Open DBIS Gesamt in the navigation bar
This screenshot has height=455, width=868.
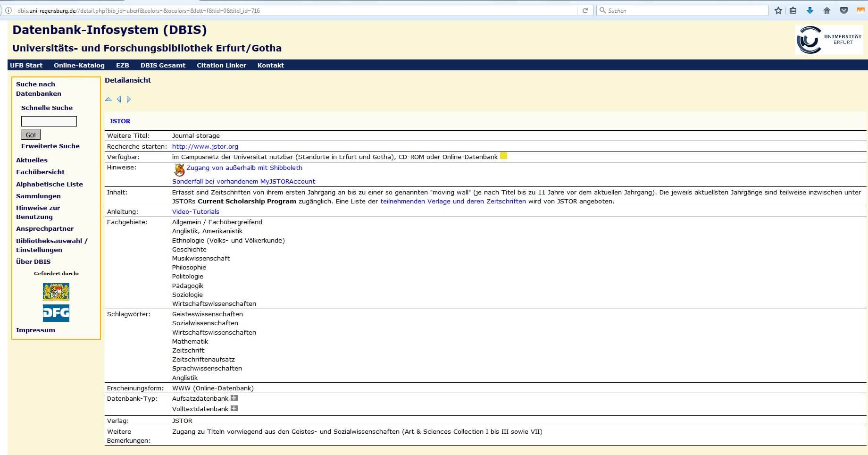pyautogui.click(x=163, y=66)
